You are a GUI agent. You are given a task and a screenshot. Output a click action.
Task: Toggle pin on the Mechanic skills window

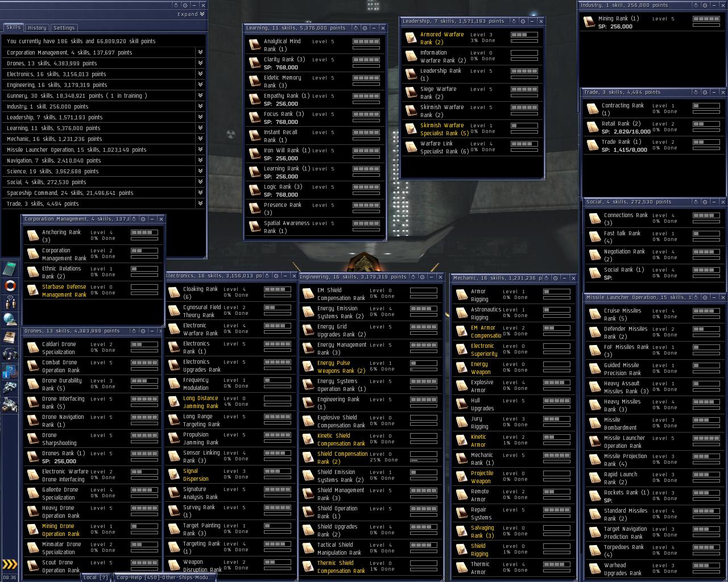(555, 278)
